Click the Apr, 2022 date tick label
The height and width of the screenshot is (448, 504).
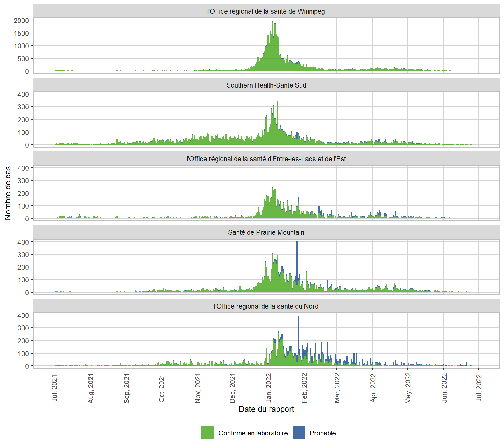tap(373, 388)
